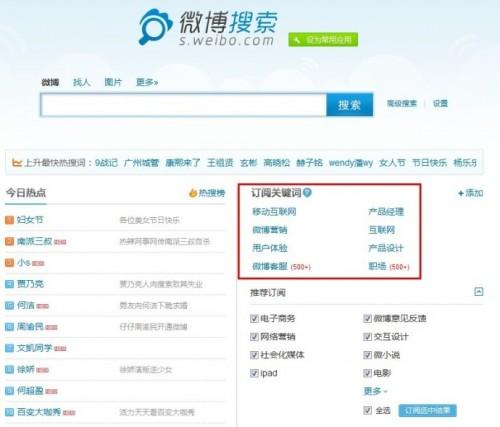Uncheck the 社会化媒体 checkbox
500x427 pixels.
254,355
